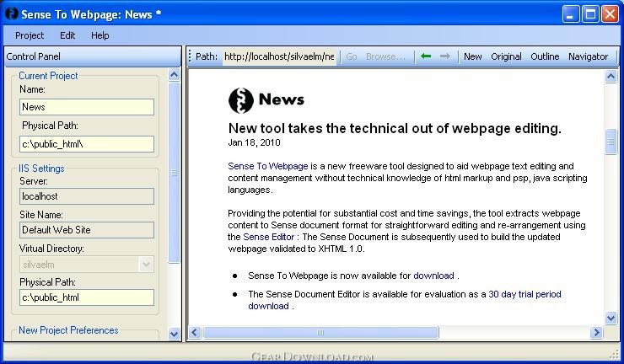Switch to the Original view
Screen dimensions: 624x364
pos(506,56)
